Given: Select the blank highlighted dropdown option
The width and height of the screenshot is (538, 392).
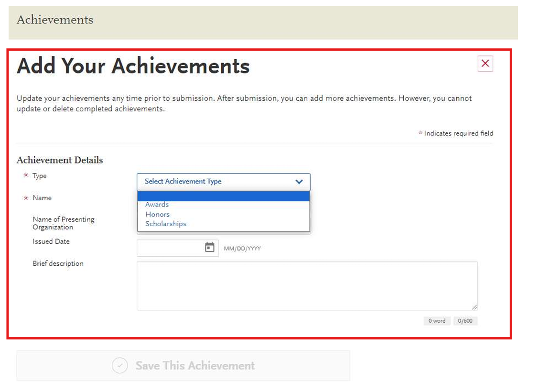Looking at the screenshot, I should click(223, 196).
